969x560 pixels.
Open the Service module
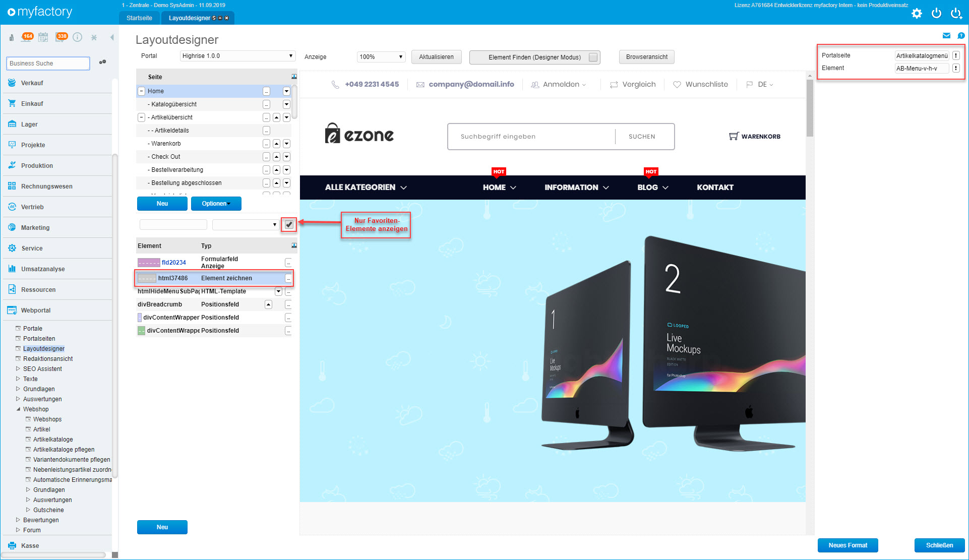(57, 248)
